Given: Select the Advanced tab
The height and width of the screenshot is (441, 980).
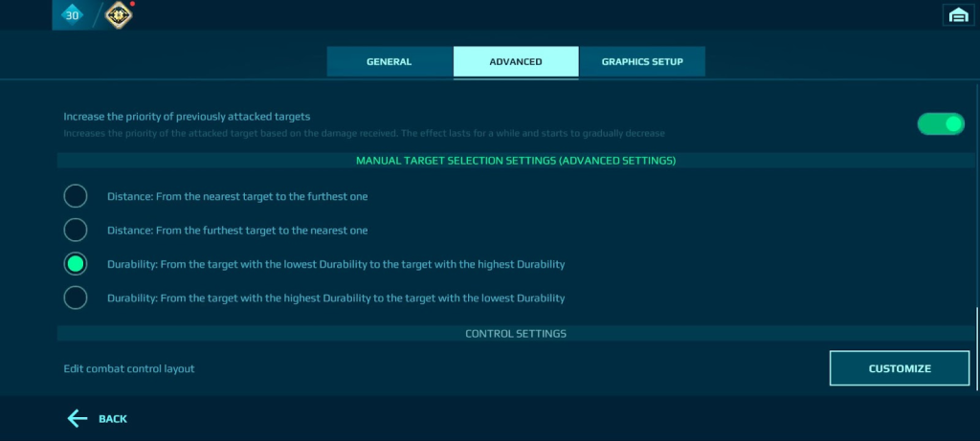Looking at the screenshot, I should pos(516,61).
